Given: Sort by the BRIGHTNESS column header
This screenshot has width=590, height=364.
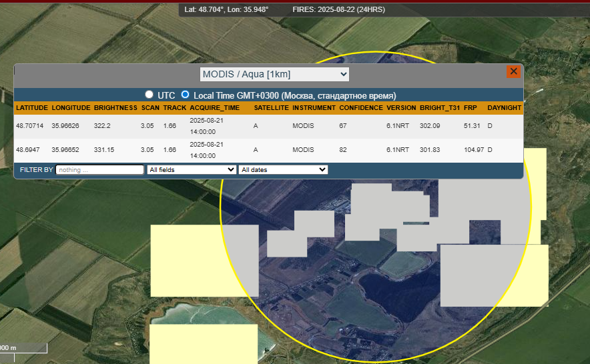Looking at the screenshot, I should [115, 107].
